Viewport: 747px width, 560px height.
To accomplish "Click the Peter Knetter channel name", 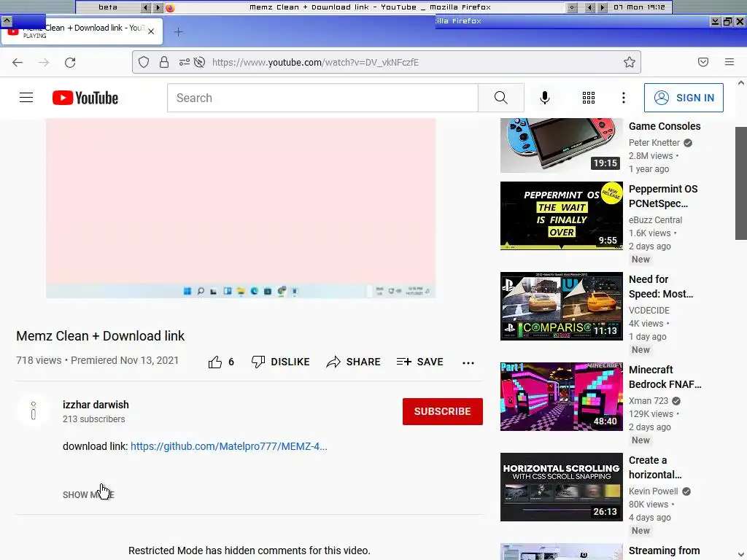I will coord(654,143).
